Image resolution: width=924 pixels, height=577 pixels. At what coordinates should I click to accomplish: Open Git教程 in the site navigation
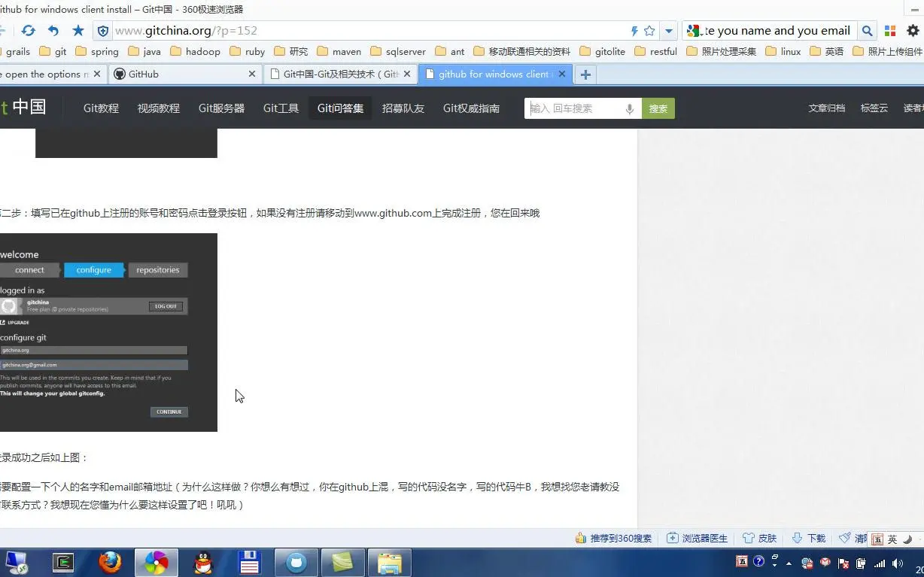coord(102,108)
